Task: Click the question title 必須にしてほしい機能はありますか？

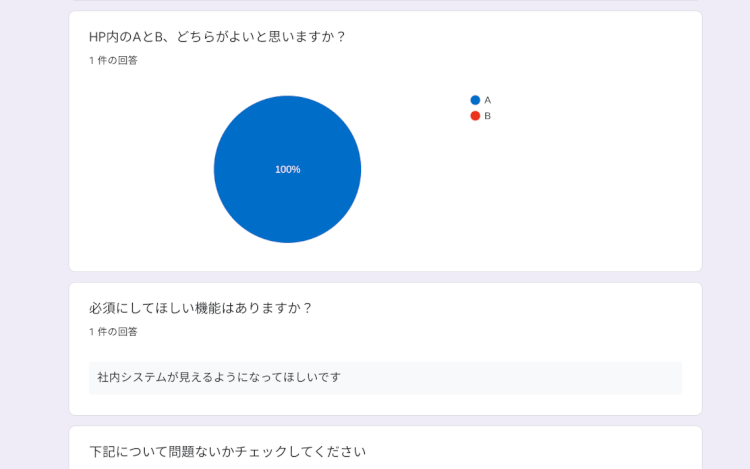Action: tap(201, 308)
